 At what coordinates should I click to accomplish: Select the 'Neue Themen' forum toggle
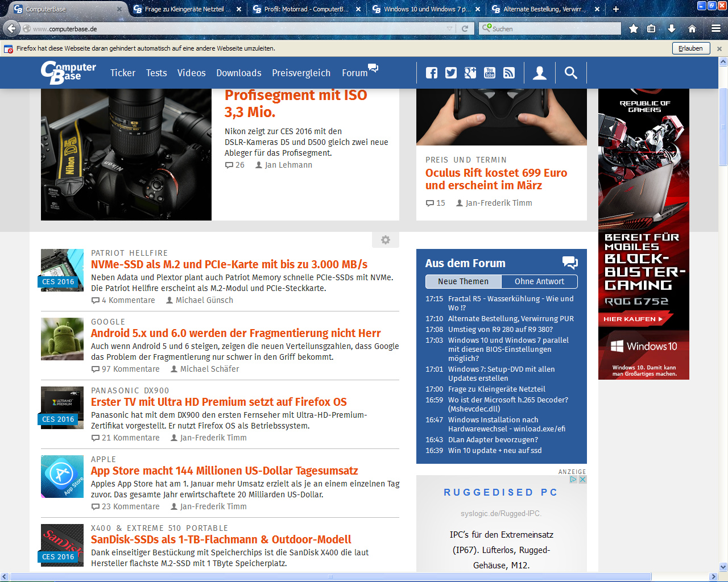[464, 281]
